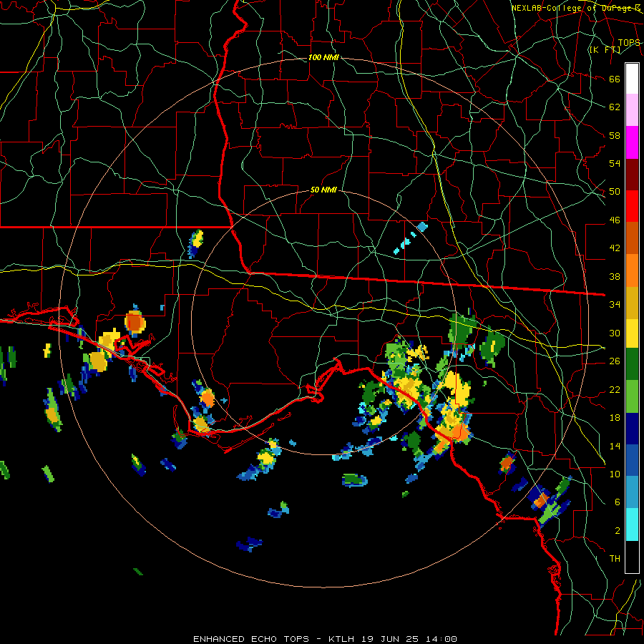Click the legend value '22'
Image resolution: width=644 pixels, height=644 pixels.
(x=615, y=389)
